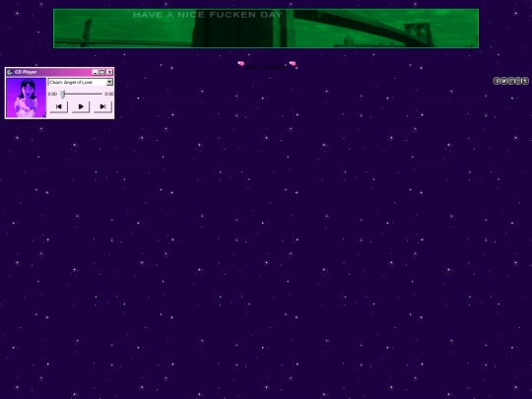Viewport: 532px width, 399px height.
Task: Minimize the CD Player window
Action: coord(95,72)
